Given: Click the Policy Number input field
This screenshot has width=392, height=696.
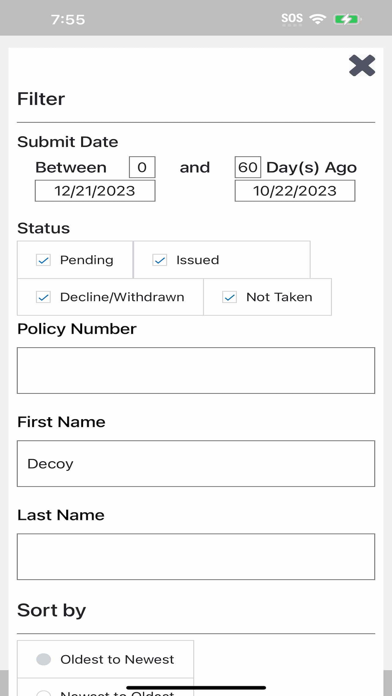Looking at the screenshot, I should coord(196,371).
